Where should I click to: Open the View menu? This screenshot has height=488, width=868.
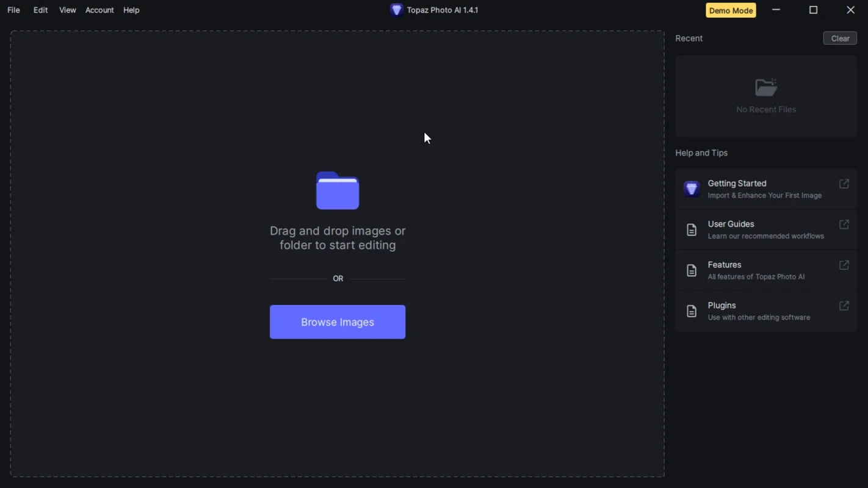[67, 10]
